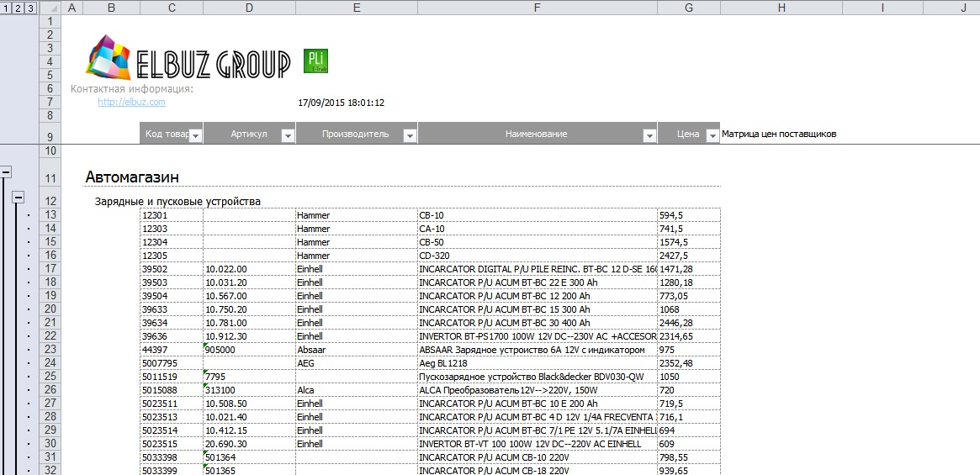Show outline level 2

click(x=19, y=8)
